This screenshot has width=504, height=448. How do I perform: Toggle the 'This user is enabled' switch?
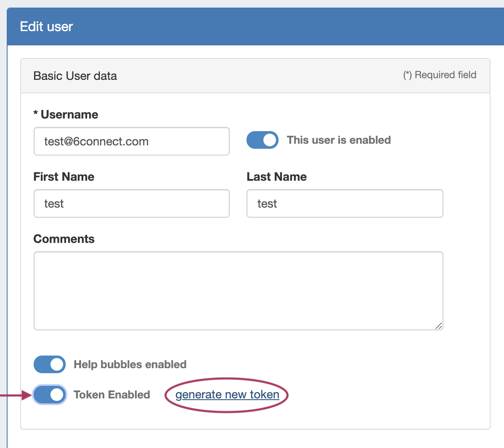pyautogui.click(x=262, y=140)
